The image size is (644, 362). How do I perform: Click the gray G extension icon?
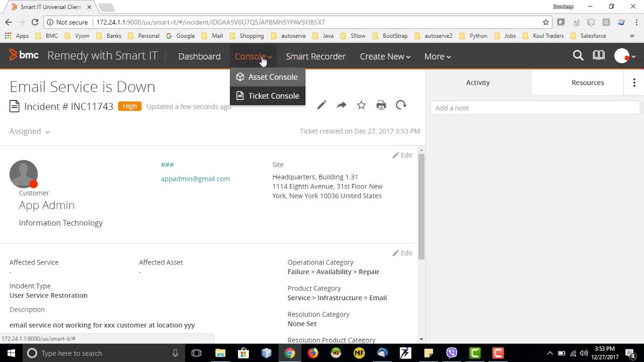(606, 22)
